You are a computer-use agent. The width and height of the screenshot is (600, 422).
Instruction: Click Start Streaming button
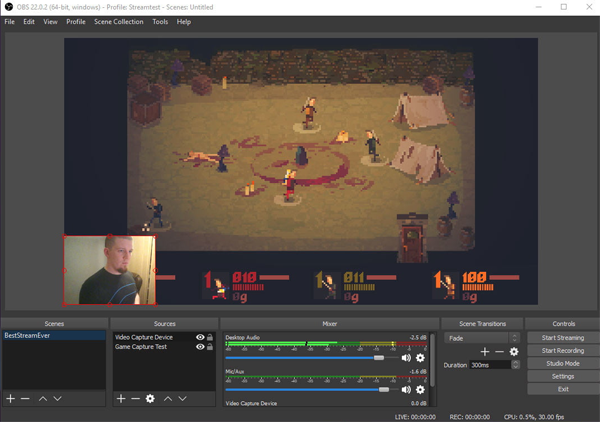pos(563,337)
